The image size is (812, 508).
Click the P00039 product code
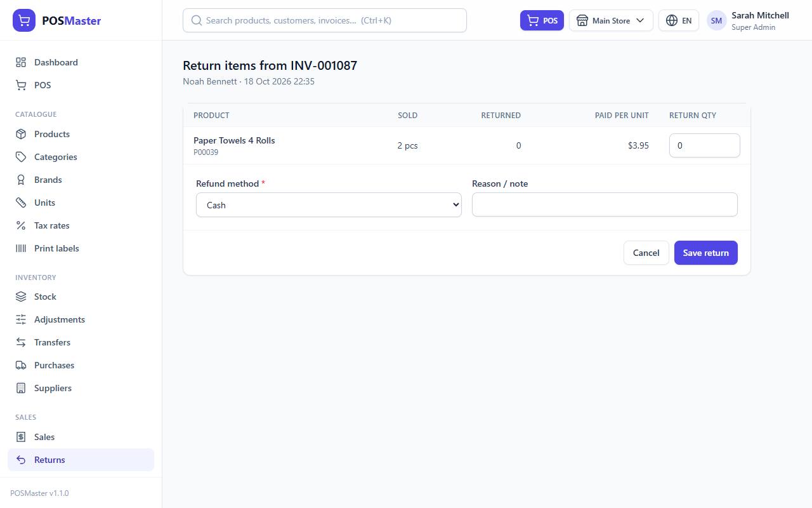tap(206, 152)
